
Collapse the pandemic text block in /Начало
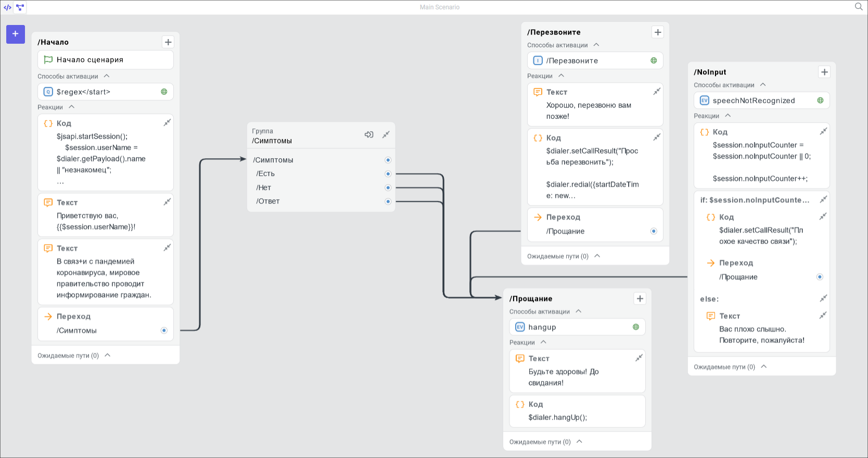tap(167, 248)
